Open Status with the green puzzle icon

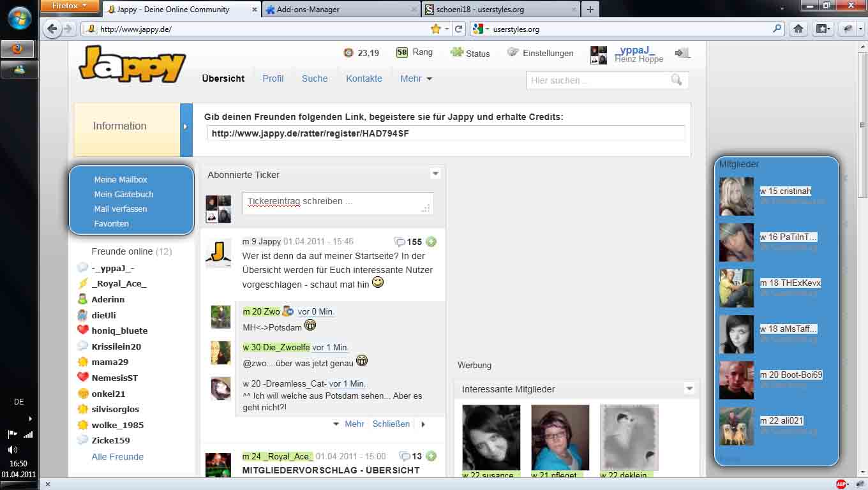(x=470, y=53)
